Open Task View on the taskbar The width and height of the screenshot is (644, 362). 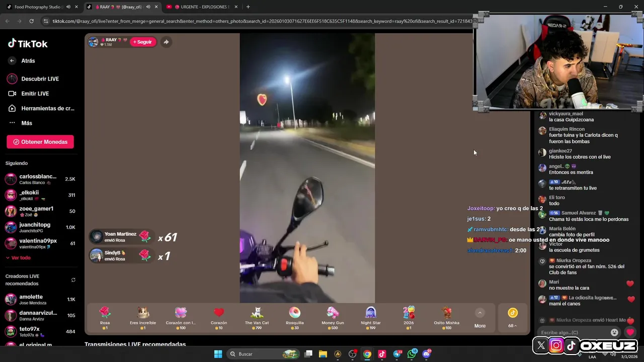pos(308,354)
